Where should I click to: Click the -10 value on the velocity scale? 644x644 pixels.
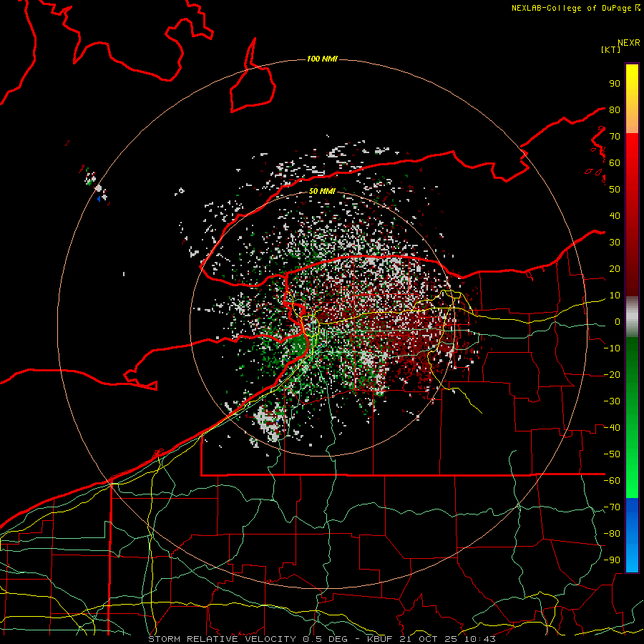(x=612, y=348)
